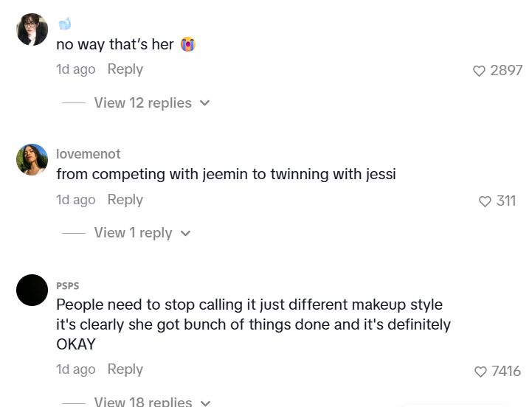Click the whale emoji username of first commenter
Image resolution: width=532 pixels, height=407 pixels.
(x=64, y=24)
